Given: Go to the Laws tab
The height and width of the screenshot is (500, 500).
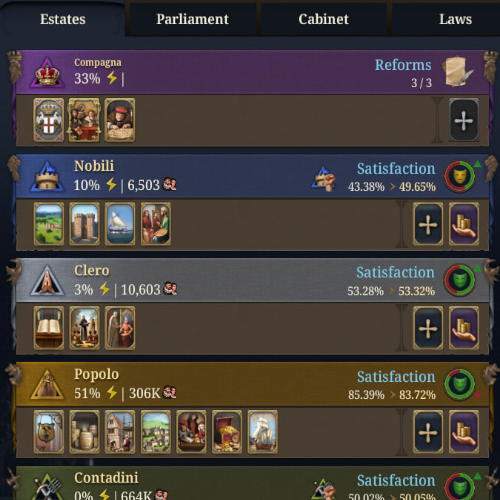Looking at the screenshot, I should 455,19.
